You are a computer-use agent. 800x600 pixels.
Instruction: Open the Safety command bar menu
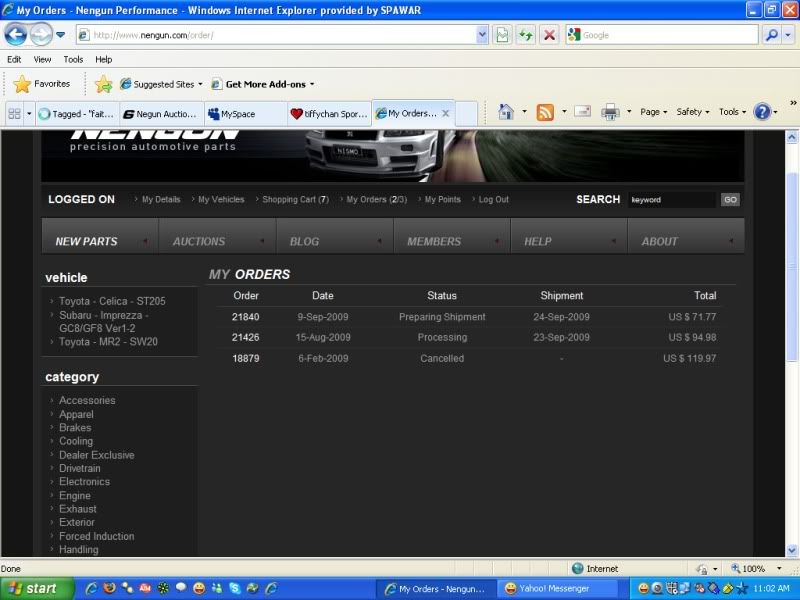[x=692, y=112]
